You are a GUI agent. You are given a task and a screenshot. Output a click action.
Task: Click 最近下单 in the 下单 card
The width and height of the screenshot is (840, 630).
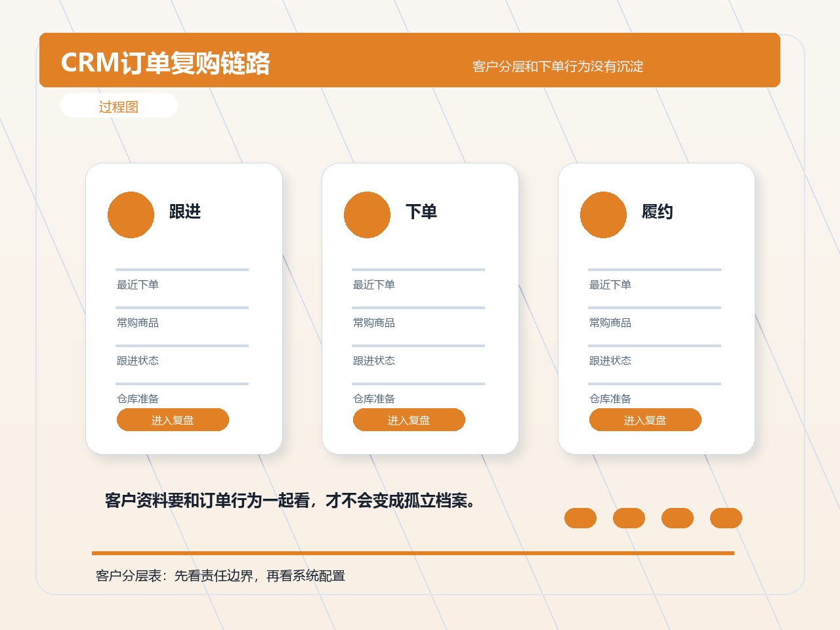pos(374,285)
